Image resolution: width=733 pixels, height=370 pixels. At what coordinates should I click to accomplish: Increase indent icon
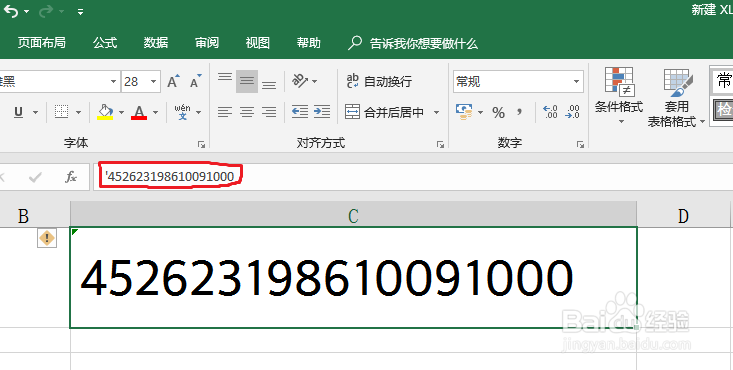[x=322, y=112]
